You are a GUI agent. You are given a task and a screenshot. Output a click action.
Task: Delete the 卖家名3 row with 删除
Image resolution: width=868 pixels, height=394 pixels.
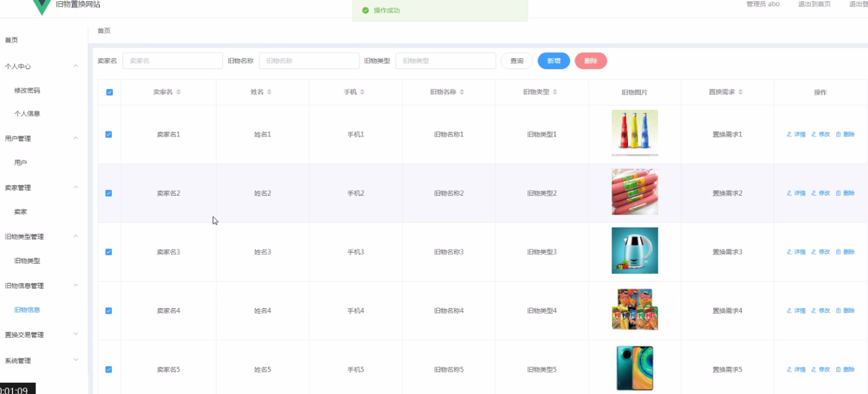pyautogui.click(x=845, y=252)
